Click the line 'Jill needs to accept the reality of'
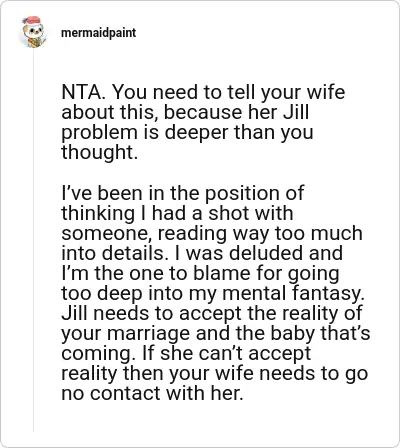 [212, 313]
